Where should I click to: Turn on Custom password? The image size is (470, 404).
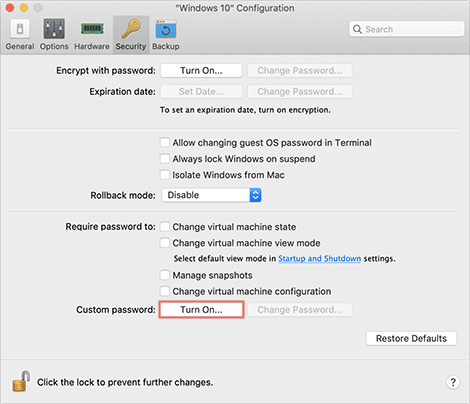coord(201,310)
